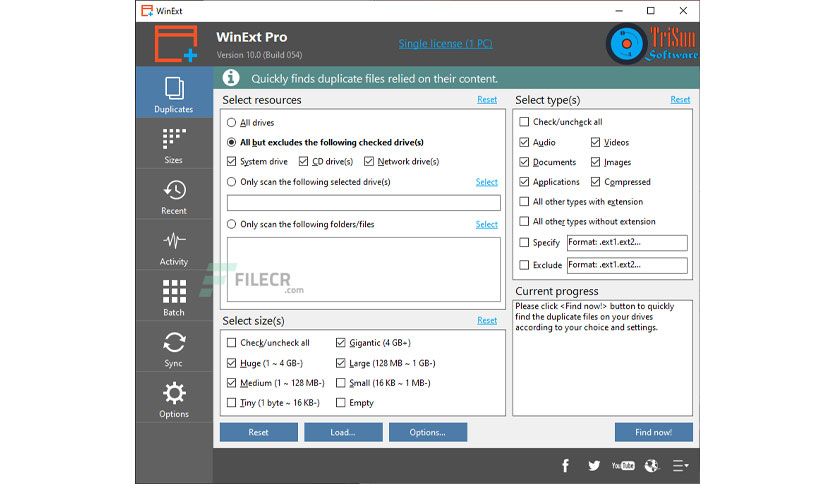Uncheck the Compressed type checkbox
This screenshot has height=484, width=836.
click(x=596, y=182)
